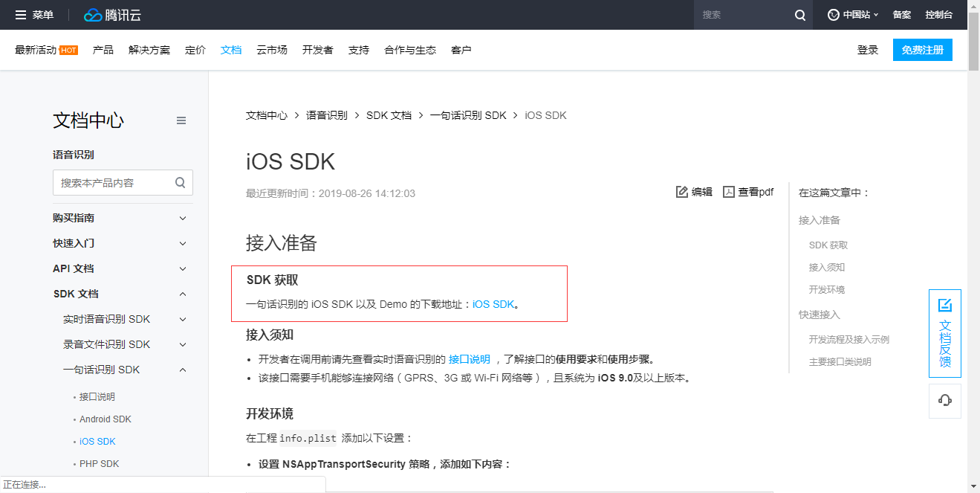Click the 文档中心 sidebar title
The image size is (980, 493).
click(88, 120)
